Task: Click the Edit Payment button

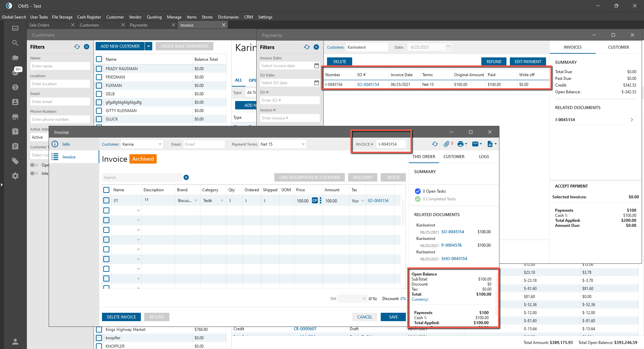Action: (528, 62)
